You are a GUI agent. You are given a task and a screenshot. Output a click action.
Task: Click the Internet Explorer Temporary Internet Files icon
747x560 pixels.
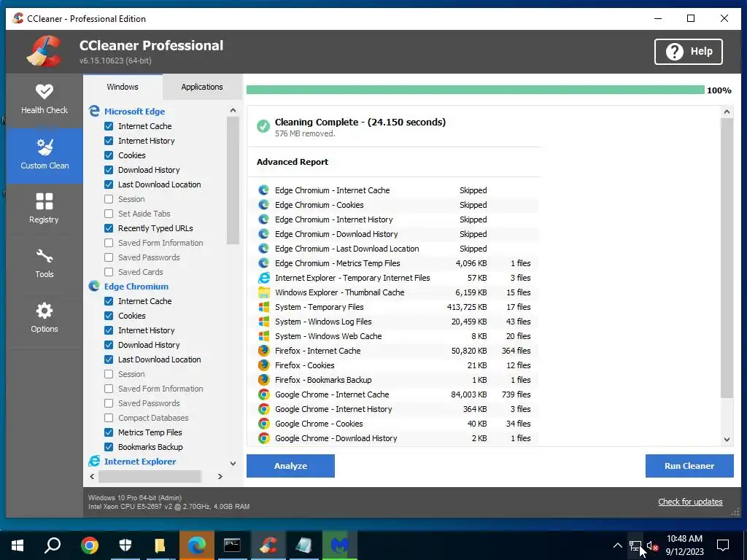pyautogui.click(x=263, y=278)
